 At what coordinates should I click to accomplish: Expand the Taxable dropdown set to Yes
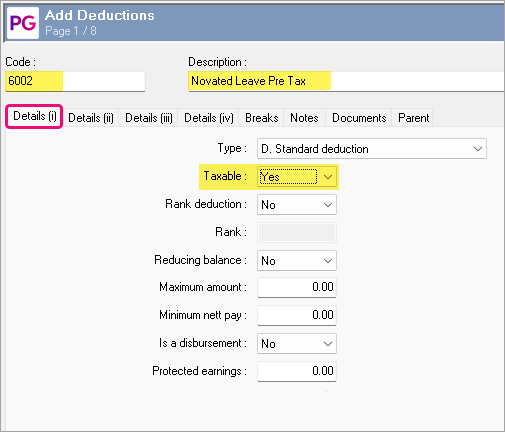pyautogui.click(x=297, y=177)
